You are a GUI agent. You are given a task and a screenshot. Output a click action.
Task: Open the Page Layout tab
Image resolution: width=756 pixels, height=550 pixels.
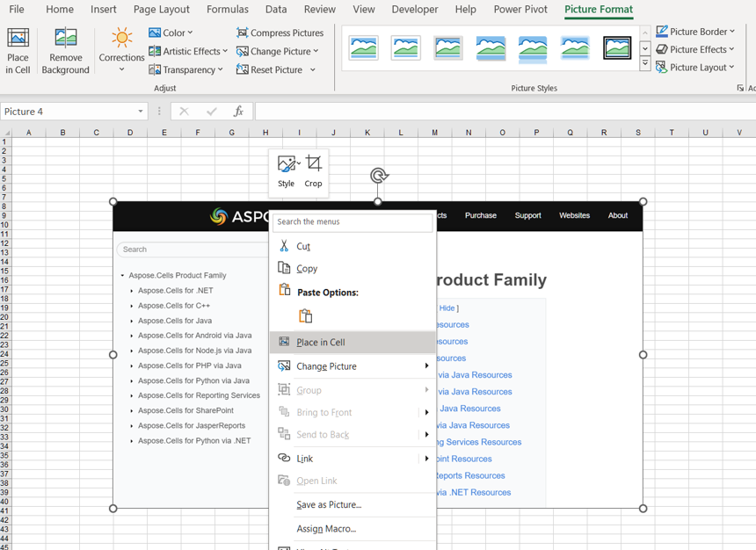click(x=161, y=10)
